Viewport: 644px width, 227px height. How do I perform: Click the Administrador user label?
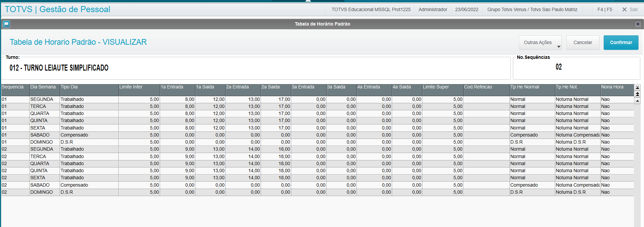(x=433, y=9)
